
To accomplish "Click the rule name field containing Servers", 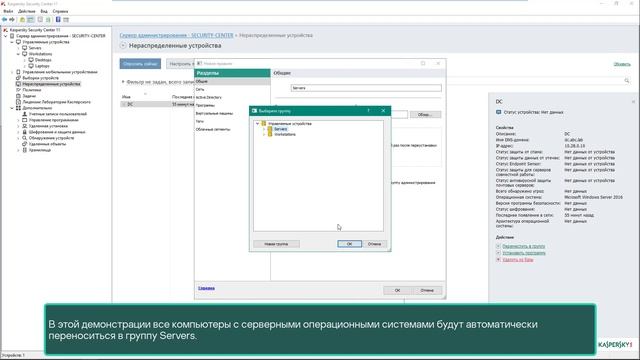I will click(366, 88).
